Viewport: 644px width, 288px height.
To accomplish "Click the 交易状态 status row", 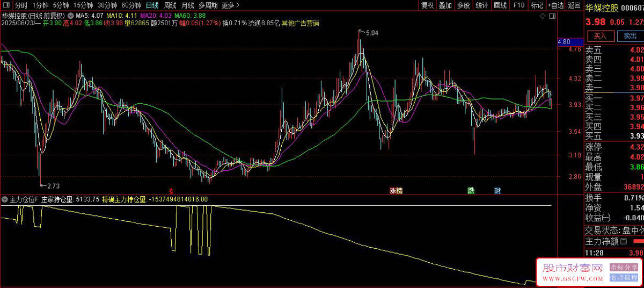I will click(614, 230).
